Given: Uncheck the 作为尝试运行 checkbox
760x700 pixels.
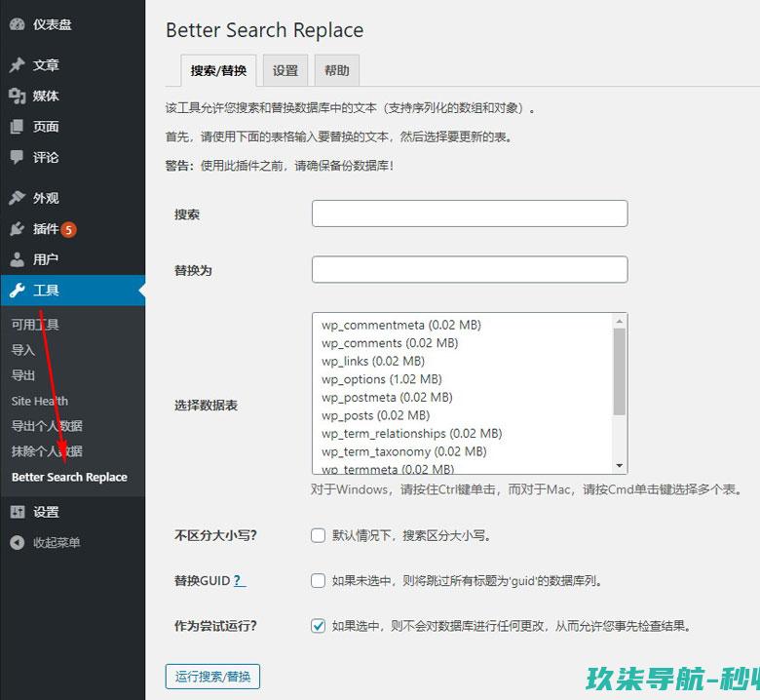Looking at the screenshot, I should pyautogui.click(x=318, y=626).
